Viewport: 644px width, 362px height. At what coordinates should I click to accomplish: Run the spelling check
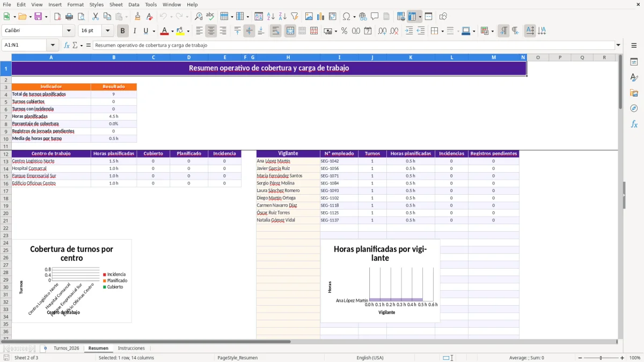coord(210,17)
